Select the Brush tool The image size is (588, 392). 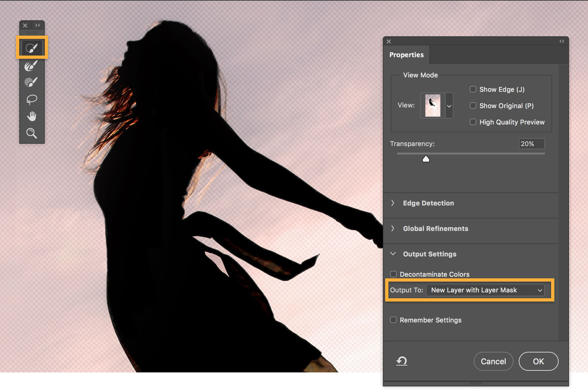pyautogui.click(x=31, y=82)
